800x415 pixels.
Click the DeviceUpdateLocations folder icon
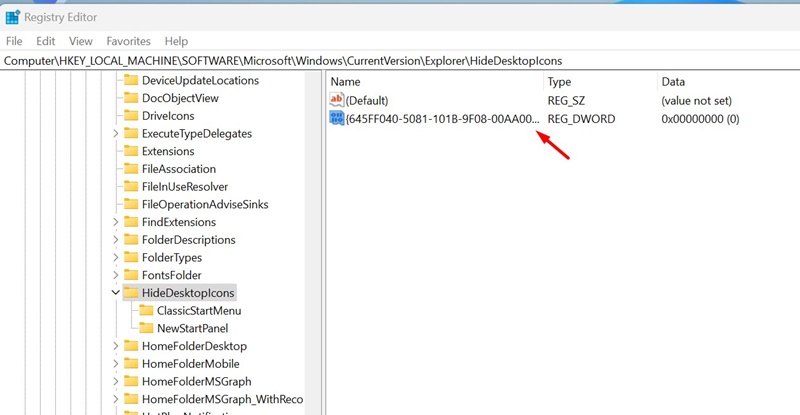131,80
